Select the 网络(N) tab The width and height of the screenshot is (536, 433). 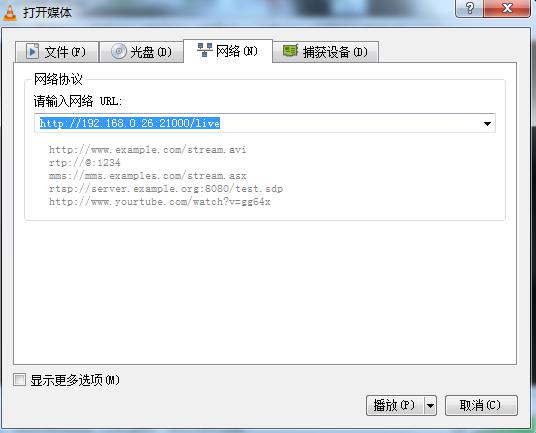click(228, 51)
